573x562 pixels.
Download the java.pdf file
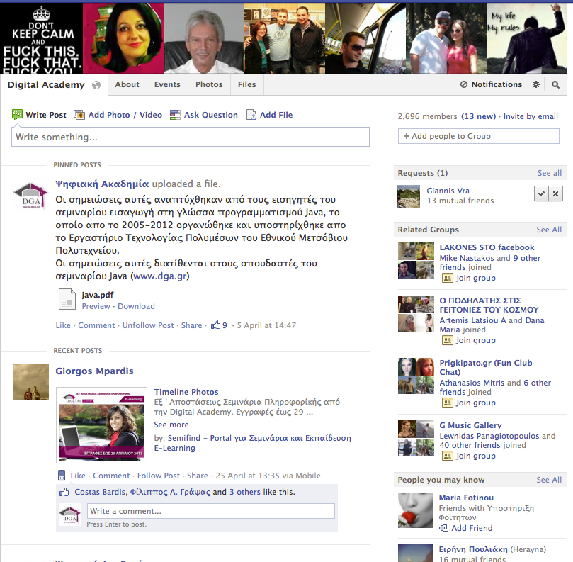(136, 306)
